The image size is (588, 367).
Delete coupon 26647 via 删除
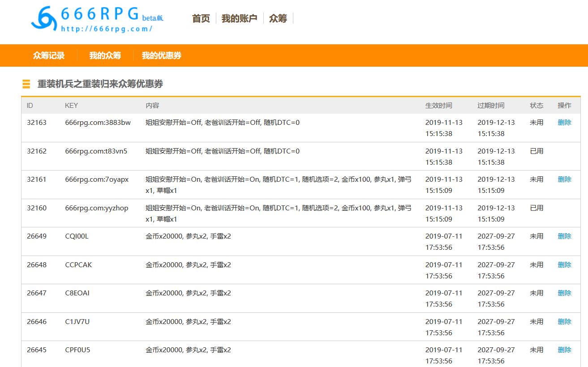click(x=564, y=293)
